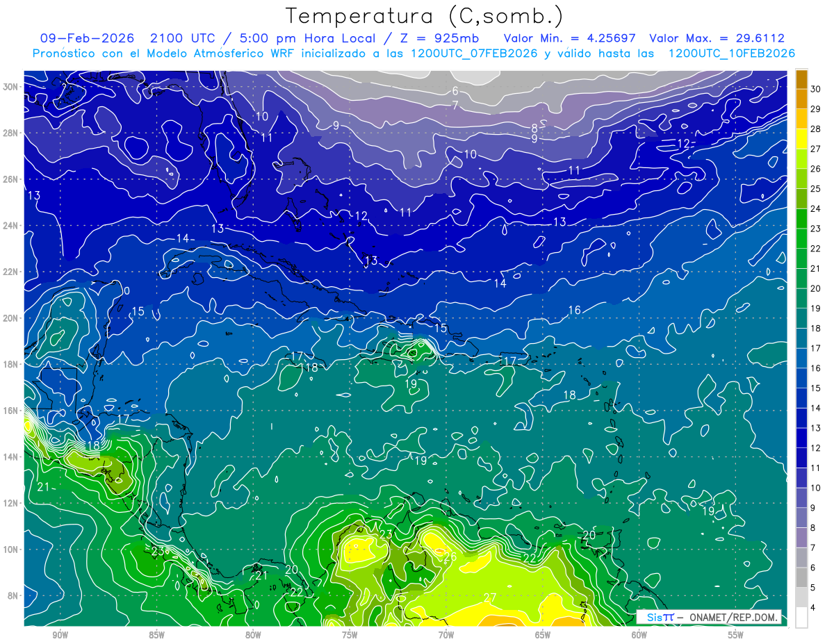Click the "12N" latitude label

coord(11,503)
